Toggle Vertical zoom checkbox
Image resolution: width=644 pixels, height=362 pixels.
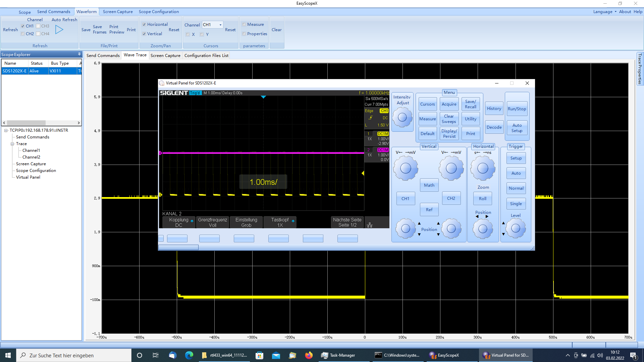(x=144, y=34)
